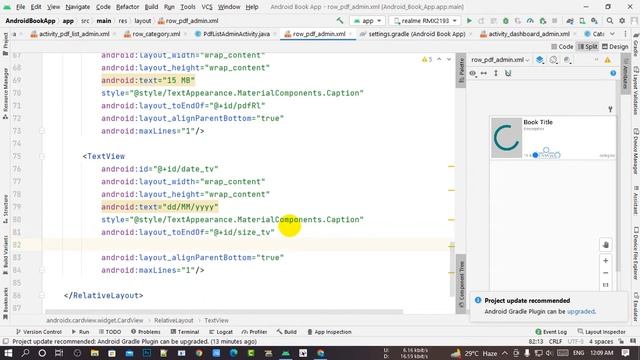The height and width of the screenshot is (360, 640).
Task: Show hidden editor tabs chevron dropdown
Action: click(612, 34)
